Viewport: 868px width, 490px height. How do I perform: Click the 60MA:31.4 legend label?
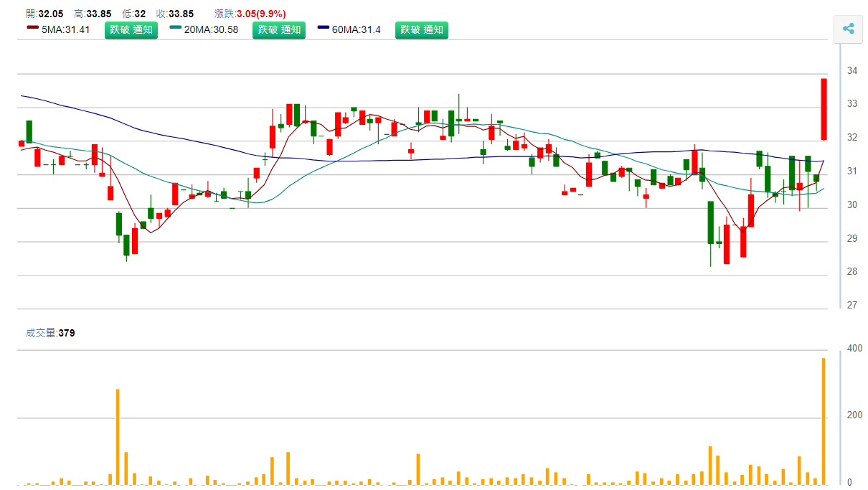[x=357, y=29]
